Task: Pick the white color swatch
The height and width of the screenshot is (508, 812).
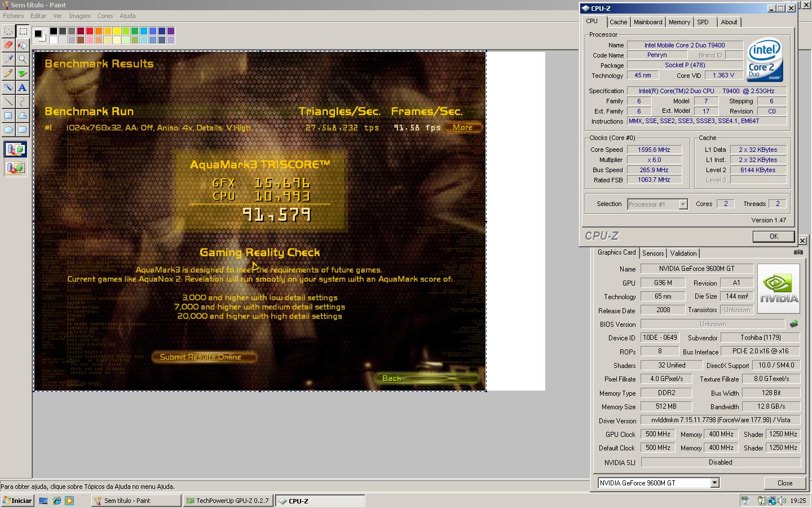Action: tap(54, 40)
